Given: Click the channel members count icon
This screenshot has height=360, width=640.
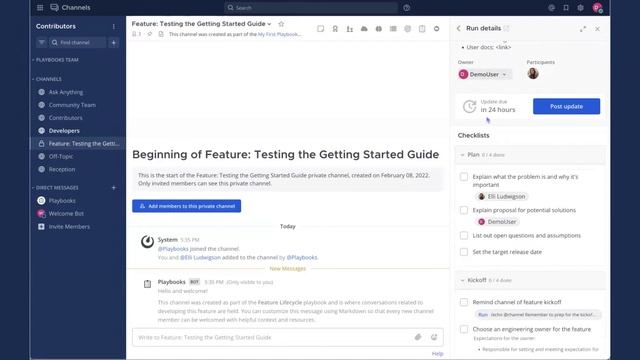Looking at the screenshot, I should point(136,34).
